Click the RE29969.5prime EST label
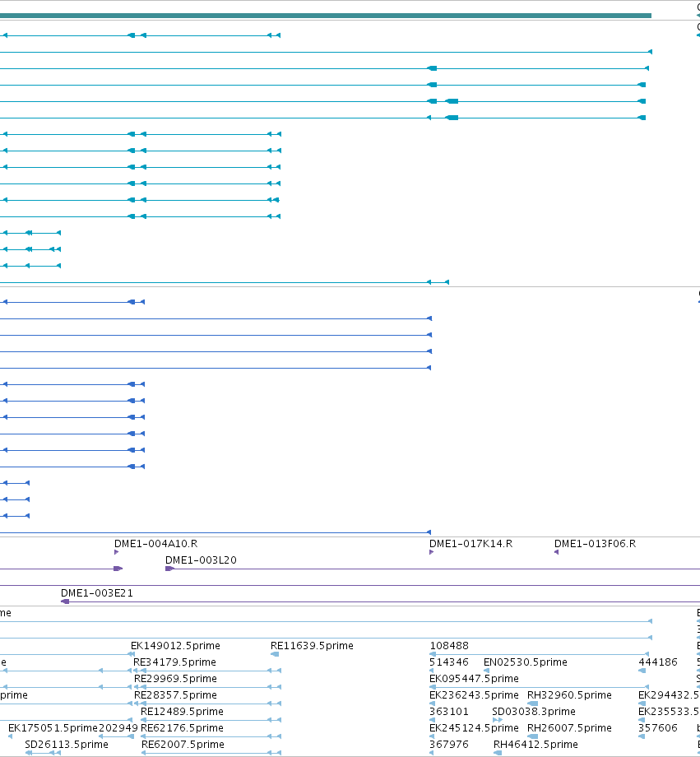This screenshot has height=757, width=700. click(175, 678)
